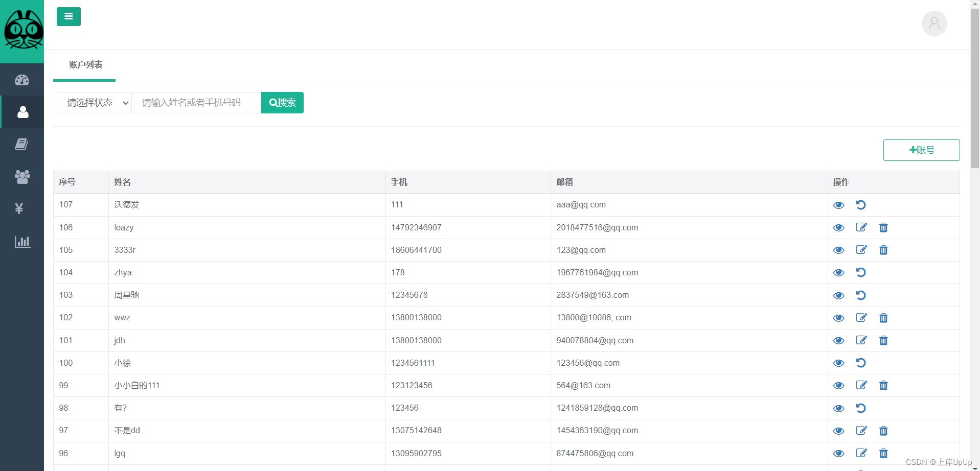The height and width of the screenshot is (471, 980).
Task: View details of the zhya row
Action: point(838,272)
